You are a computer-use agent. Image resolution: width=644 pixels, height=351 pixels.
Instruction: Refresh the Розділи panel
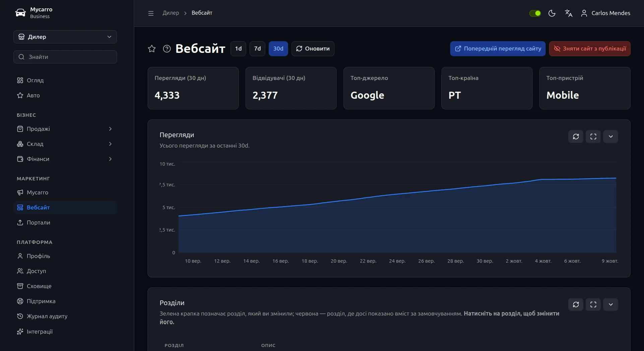(x=576, y=304)
